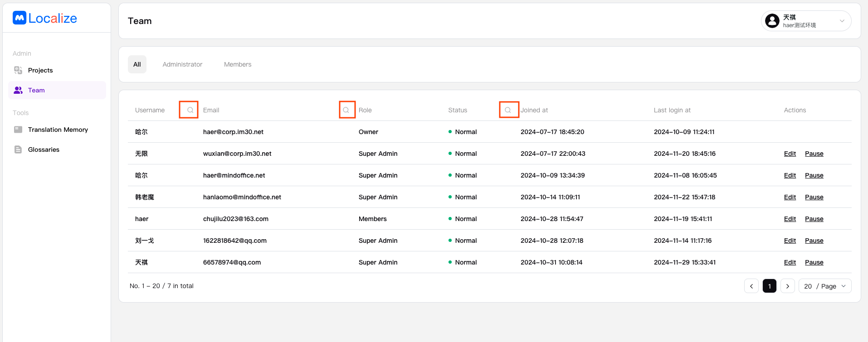Go to the previous page arrow
This screenshot has width=868, height=342.
751,286
